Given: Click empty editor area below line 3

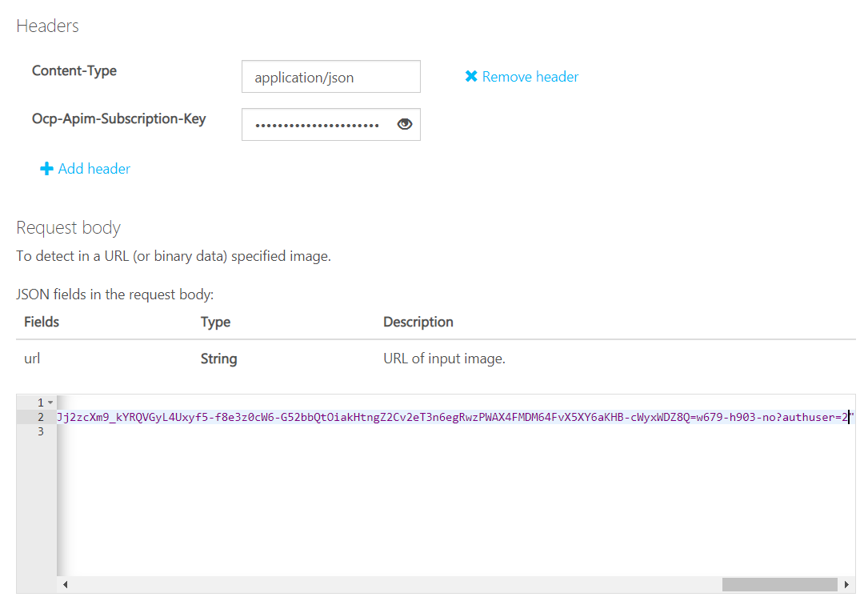Looking at the screenshot, I should [454, 507].
